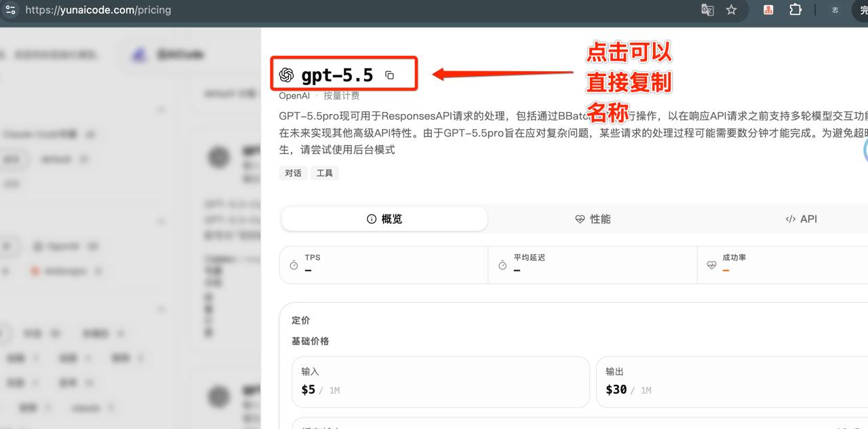Click the 基础价格 subheading
This screenshot has width=868, height=429.
click(x=311, y=341)
